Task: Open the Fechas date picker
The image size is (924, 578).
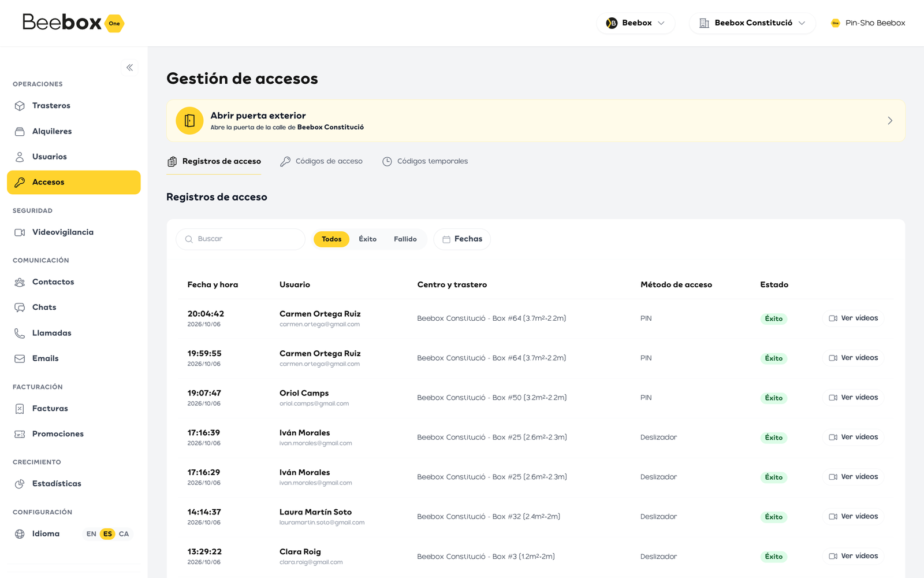Action: 462,239
